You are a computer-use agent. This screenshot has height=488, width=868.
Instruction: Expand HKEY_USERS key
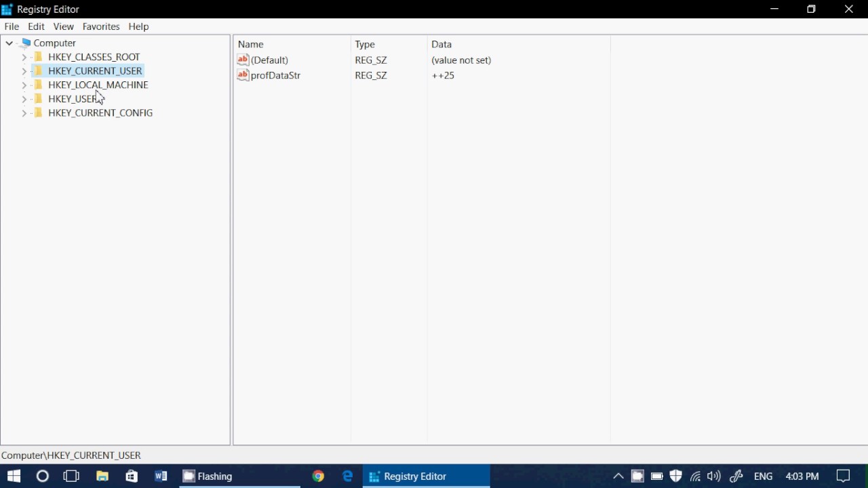(x=24, y=99)
